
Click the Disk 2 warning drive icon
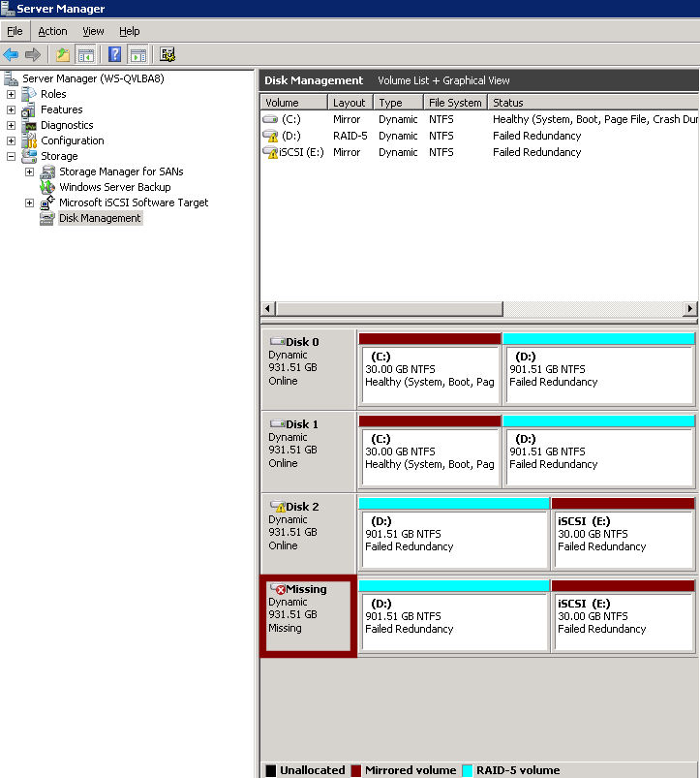pos(278,506)
